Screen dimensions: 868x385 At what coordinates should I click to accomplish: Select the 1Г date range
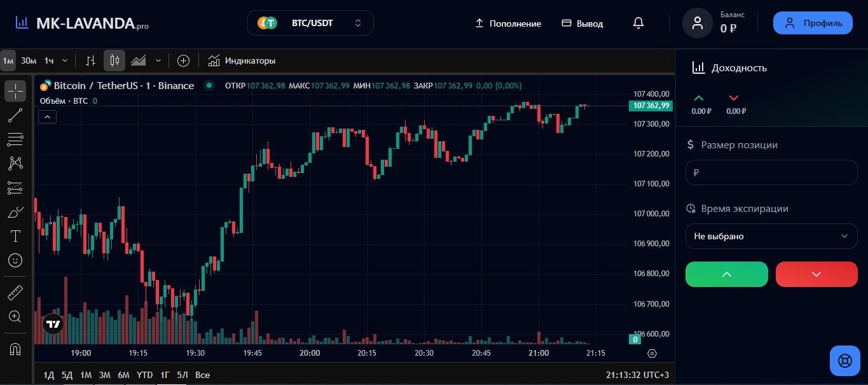tap(165, 375)
